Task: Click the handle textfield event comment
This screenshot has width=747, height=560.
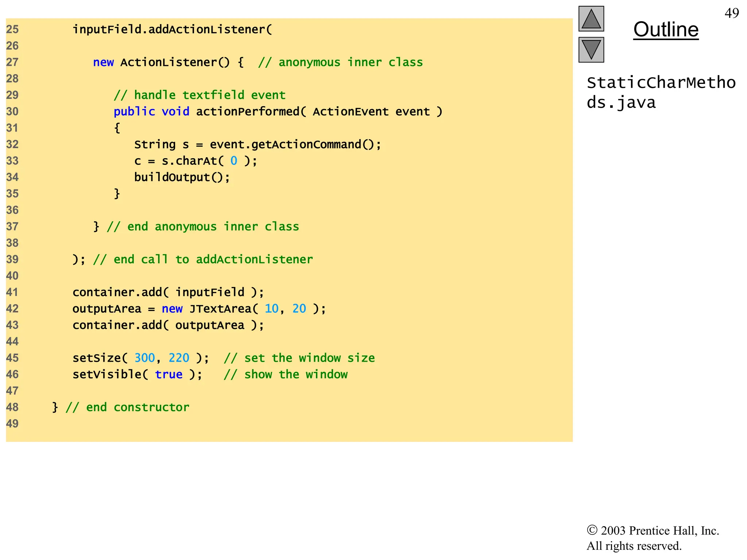Action: 200,95
